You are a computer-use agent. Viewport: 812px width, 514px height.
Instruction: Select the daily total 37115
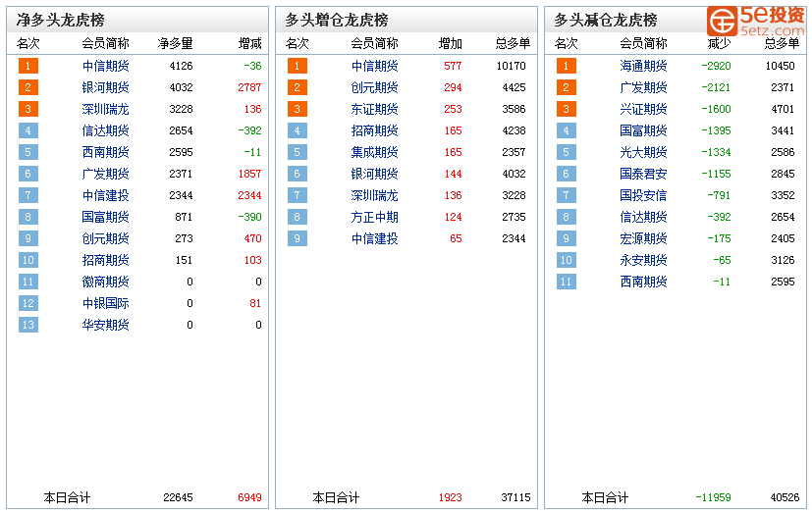(515, 497)
